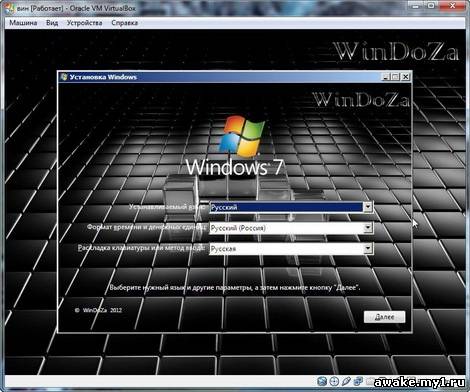Expand the installation language dropdown showing Русский
The image size is (470, 392).
coord(291,207)
